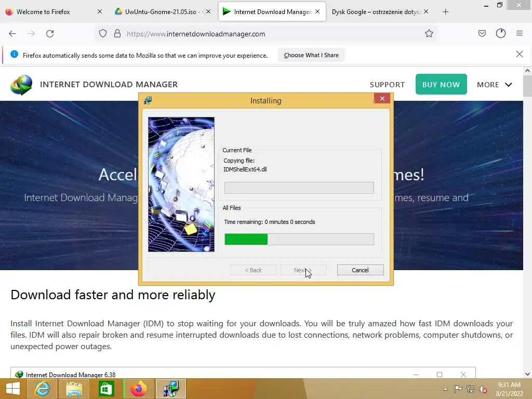Click the page vertical scrollbar thumb
The width and height of the screenshot is (532, 399).
click(x=527, y=86)
